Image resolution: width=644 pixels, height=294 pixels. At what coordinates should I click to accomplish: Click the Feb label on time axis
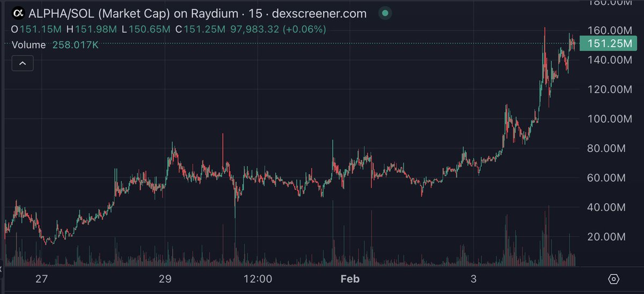coord(350,279)
